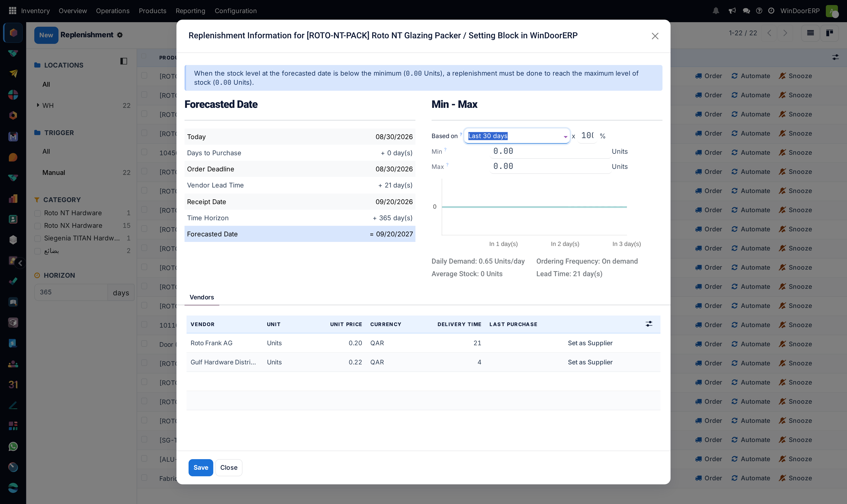Open the clock activities icon
Image resolution: width=847 pixels, height=504 pixels.
click(771, 11)
